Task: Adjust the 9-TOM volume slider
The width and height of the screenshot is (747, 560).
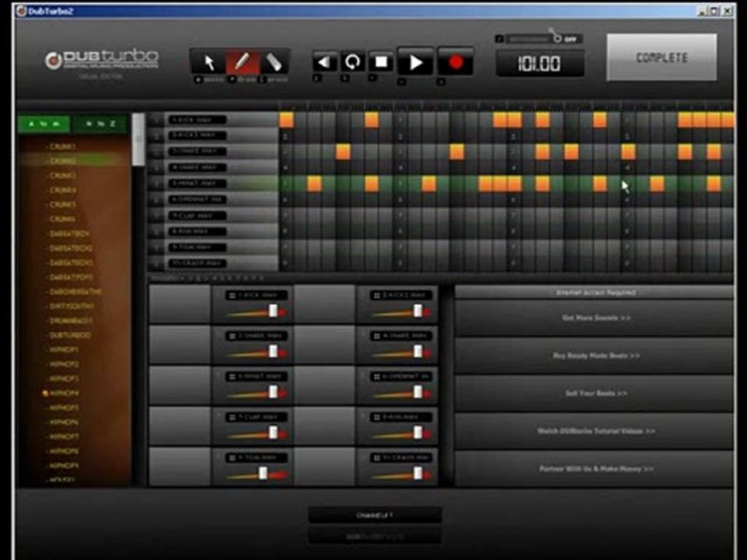Action: pyautogui.click(x=263, y=473)
